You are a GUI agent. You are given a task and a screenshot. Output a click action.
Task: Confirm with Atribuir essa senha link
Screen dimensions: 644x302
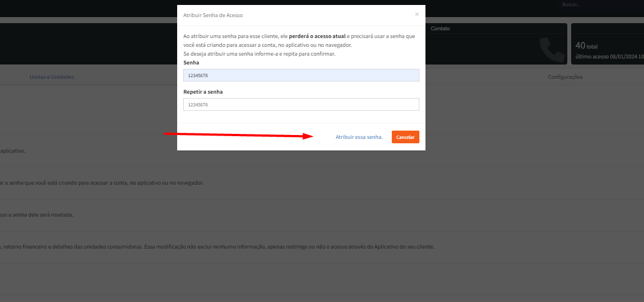pyautogui.click(x=359, y=137)
